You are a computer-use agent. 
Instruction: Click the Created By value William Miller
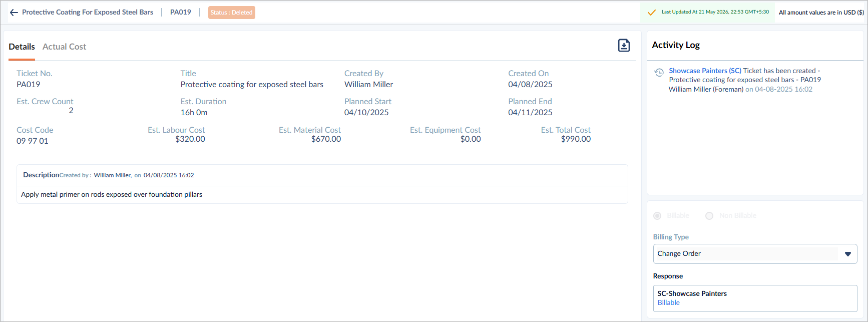(x=368, y=84)
